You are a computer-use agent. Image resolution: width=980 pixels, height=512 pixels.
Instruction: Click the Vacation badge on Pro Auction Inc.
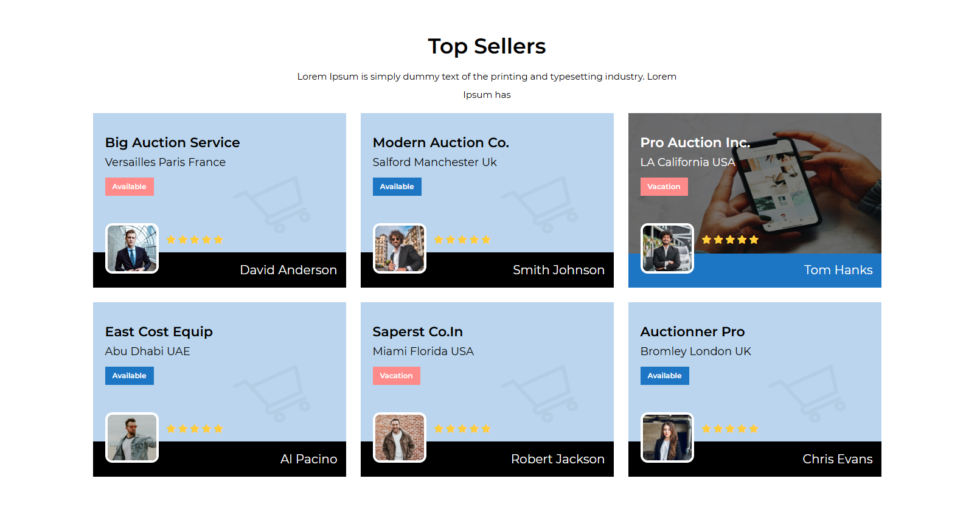(664, 187)
